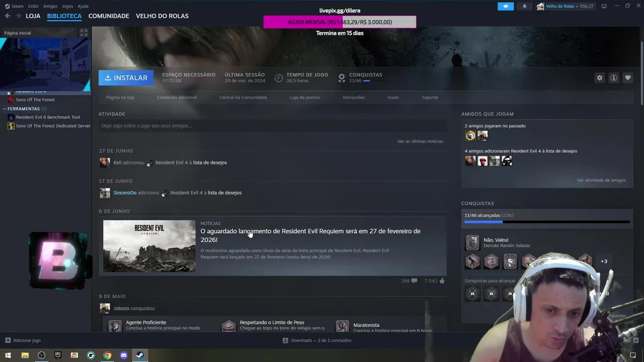Show the +3 more unlocked achievements
The image size is (644, 362).
click(x=604, y=261)
